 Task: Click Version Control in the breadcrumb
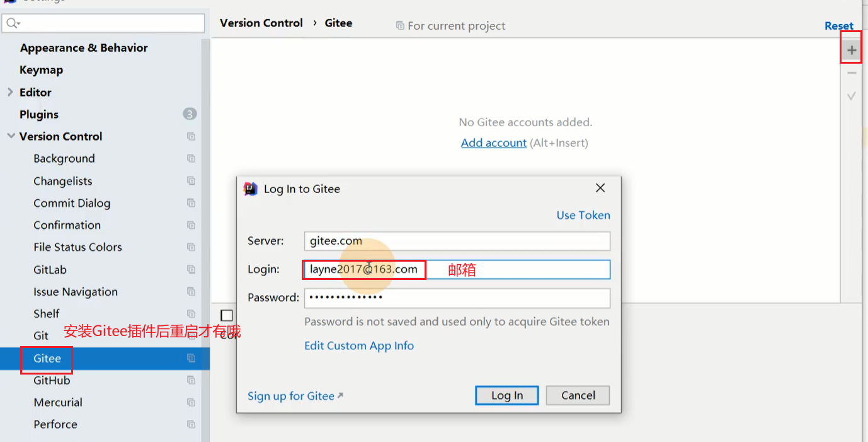pyautogui.click(x=261, y=23)
